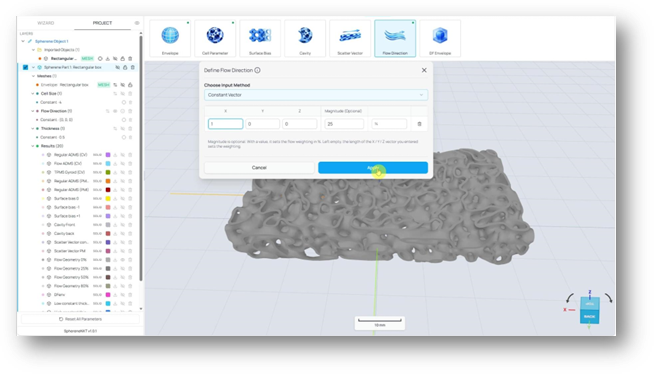Delete the Thickness Constant 0.5 entry

130,137
